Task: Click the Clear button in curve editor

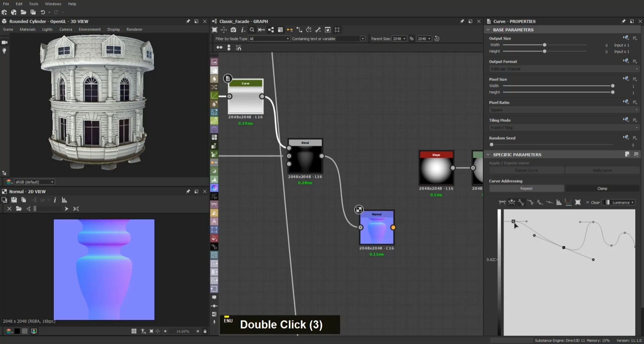Action: click(595, 202)
